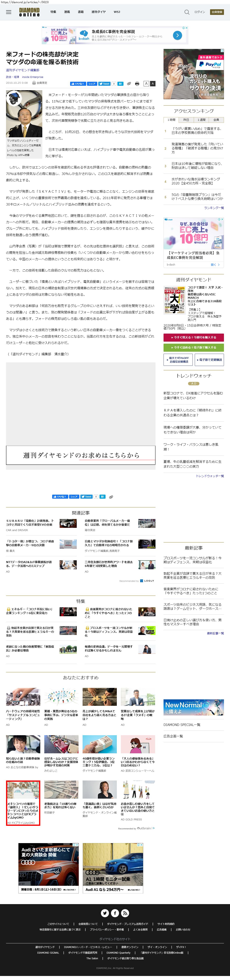230x980 pixels.
Task: Open ranking item 5Gの「容量無制限プラン」
Action: (x=197, y=196)
